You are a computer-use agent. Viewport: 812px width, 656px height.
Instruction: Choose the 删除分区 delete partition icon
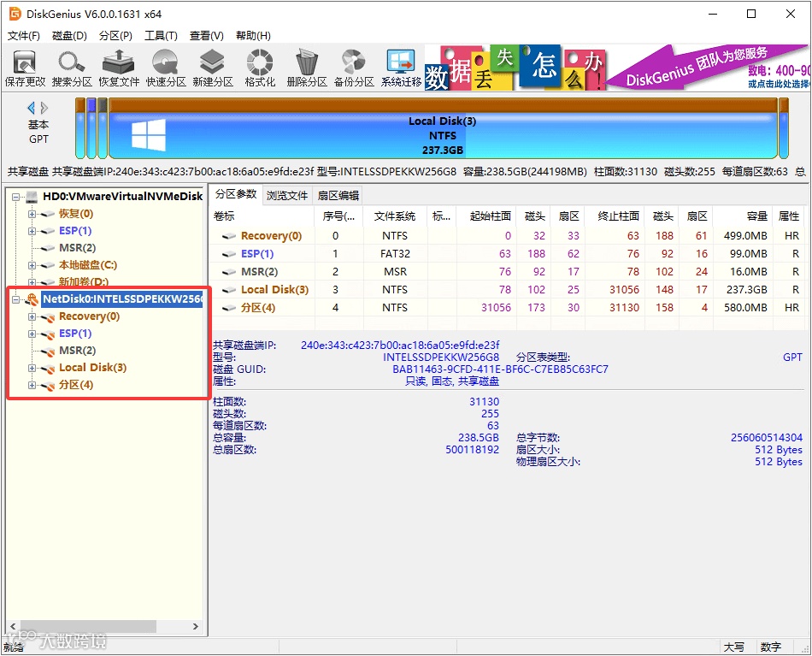307,68
